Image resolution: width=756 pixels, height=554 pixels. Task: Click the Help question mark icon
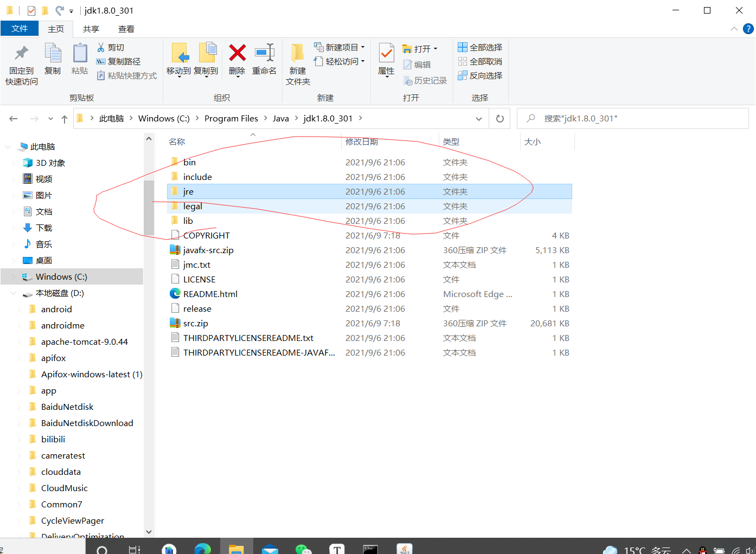coord(748,29)
